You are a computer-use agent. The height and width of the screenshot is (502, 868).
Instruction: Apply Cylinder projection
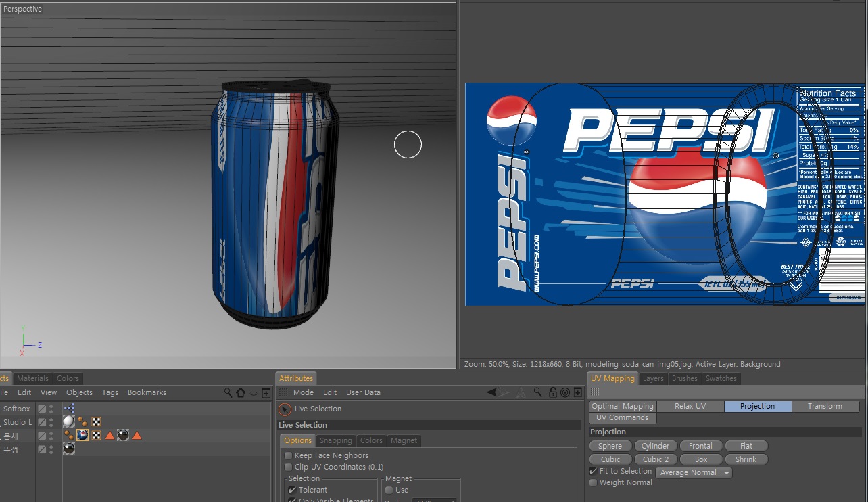(x=656, y=446)
